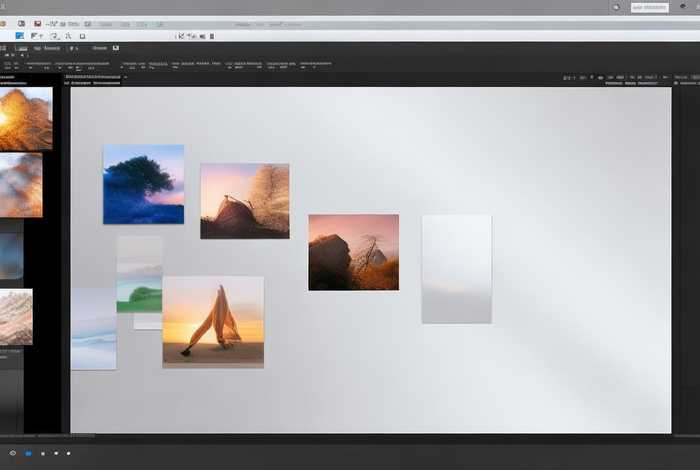Toggle the checkbox icon at the dark tab row's end
The image size is (700, 470).
pyautogui.click(x=115, y=47)
